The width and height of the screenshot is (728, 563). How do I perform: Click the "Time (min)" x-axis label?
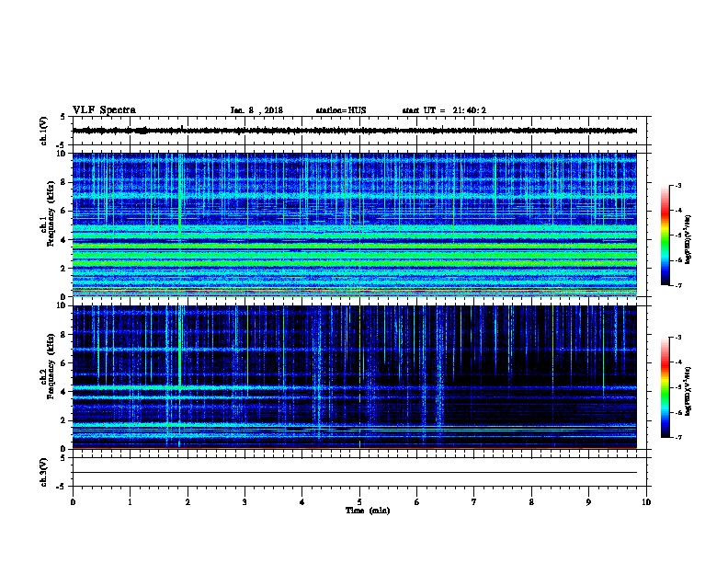click(368, 511)
